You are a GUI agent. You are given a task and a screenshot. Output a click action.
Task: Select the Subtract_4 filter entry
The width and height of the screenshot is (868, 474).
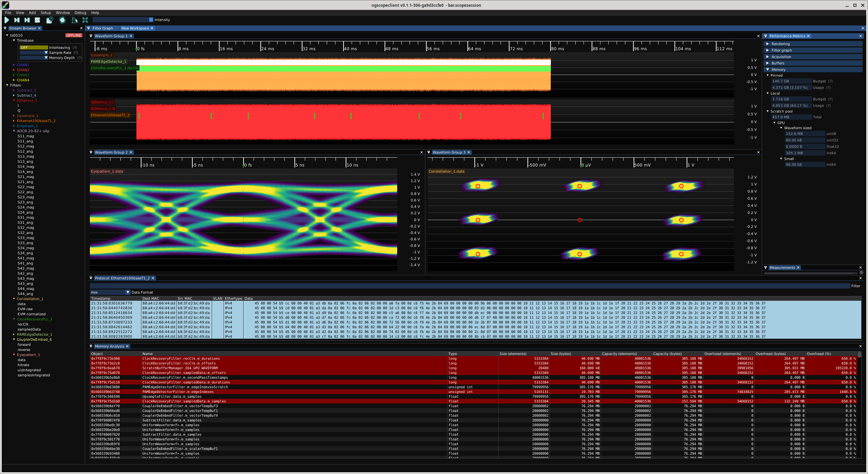26,95
